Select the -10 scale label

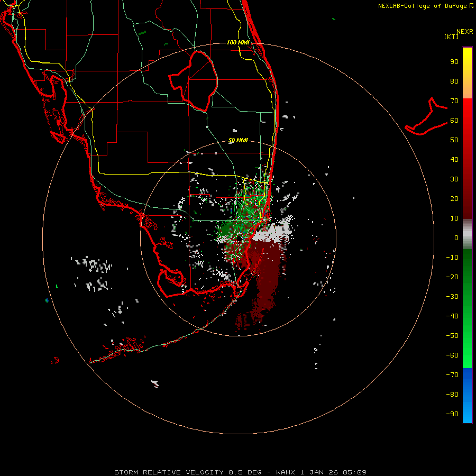[x=452, y=258]
